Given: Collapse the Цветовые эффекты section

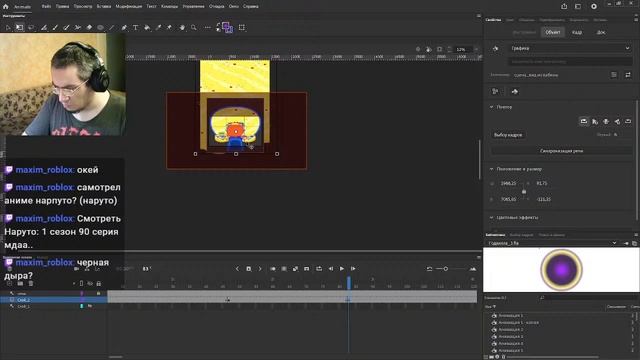Looking at the screenshot, I should click(491, 218).
